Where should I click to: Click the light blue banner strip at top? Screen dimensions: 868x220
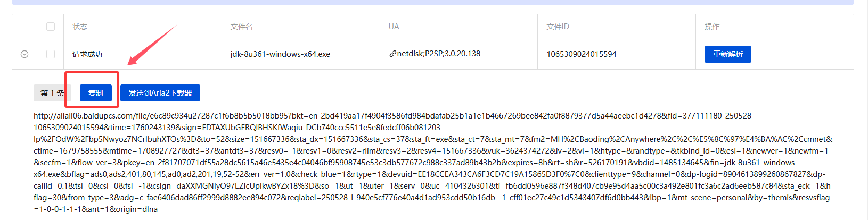point(432,2)
